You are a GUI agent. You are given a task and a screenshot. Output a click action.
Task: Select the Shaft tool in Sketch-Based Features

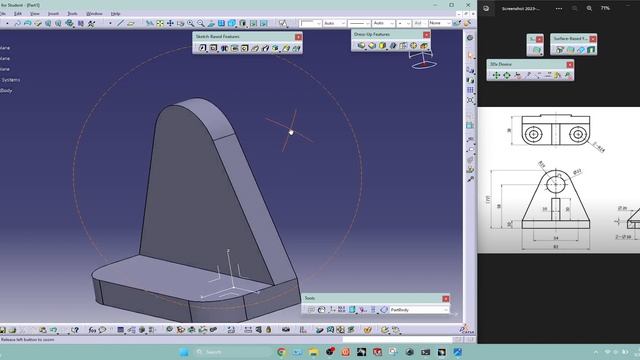[x=224, y=48]
